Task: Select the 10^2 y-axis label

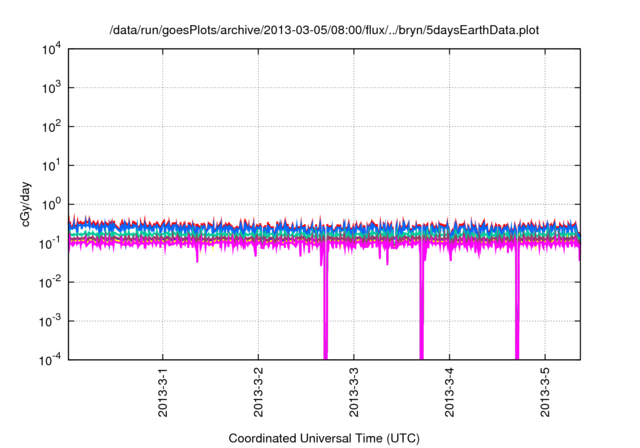Action: (51, 127)
